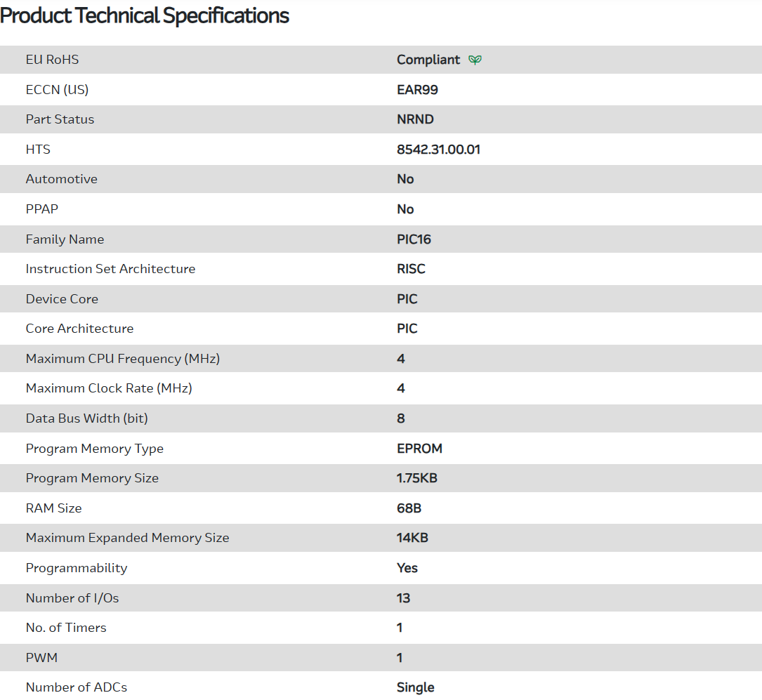Click the Family Name value PIC16
This screenshot has width=762, height=700.
coord(414,239)
